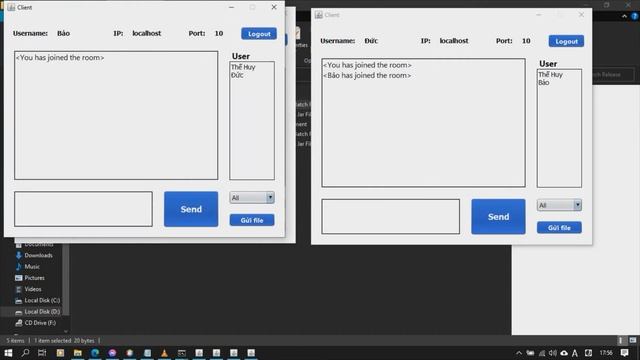Click the input language A indicator
Viewport: 640px width, 360px height.
pos(575,353)
